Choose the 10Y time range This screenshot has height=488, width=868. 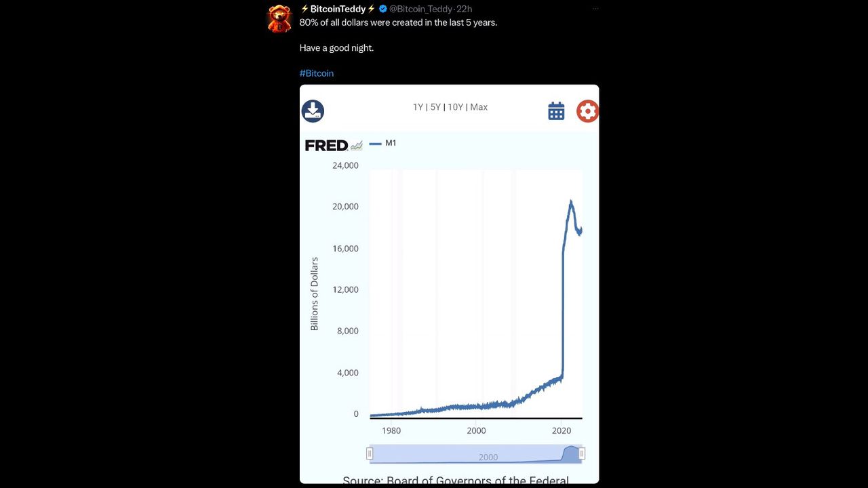coord(455,107)
